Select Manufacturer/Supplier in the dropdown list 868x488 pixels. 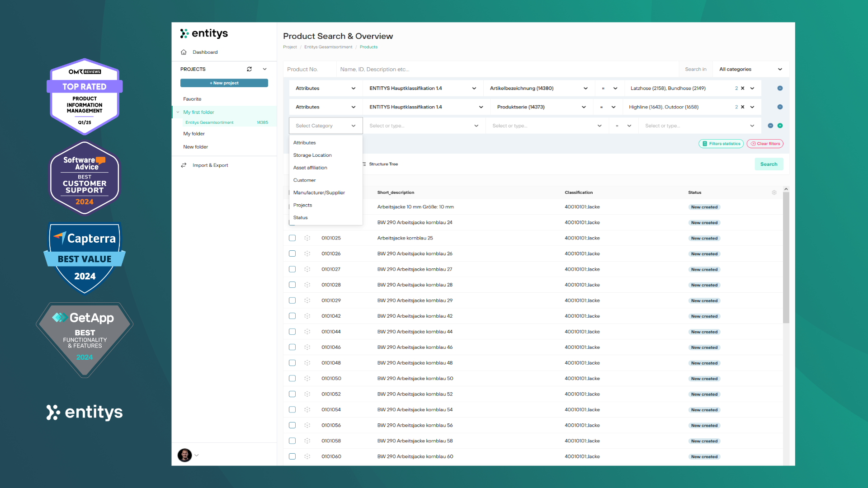point(319,192)
